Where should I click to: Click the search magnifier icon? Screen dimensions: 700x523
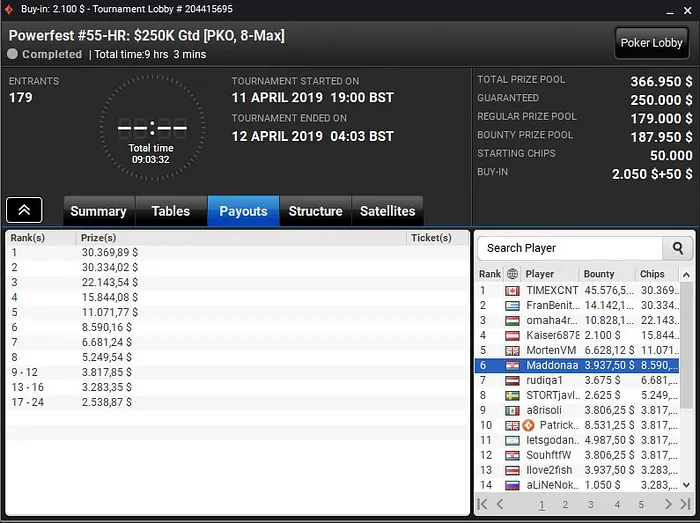click(x=678, y=248)
